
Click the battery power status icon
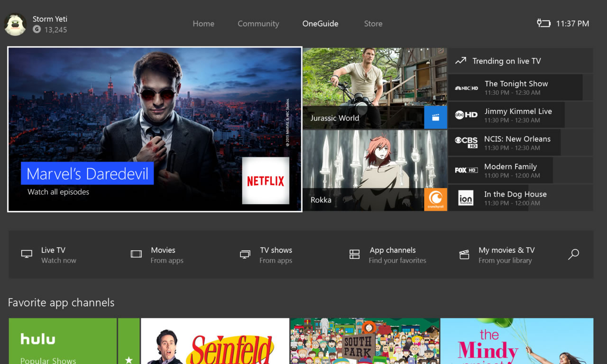point(543,23)
